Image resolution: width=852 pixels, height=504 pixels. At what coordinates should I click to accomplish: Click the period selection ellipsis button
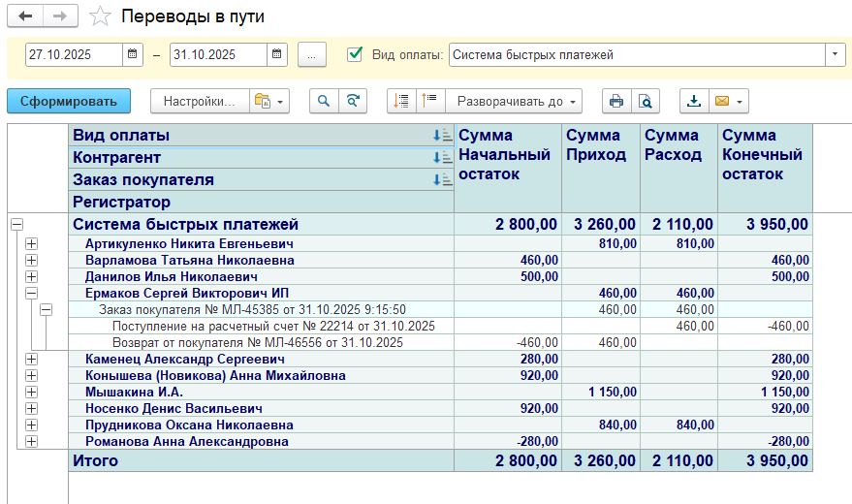click(x=311, y=55)
